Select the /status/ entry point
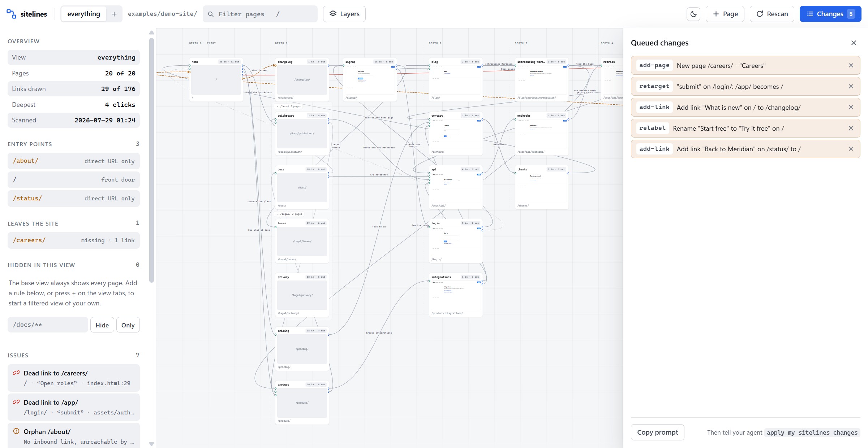 73,198
